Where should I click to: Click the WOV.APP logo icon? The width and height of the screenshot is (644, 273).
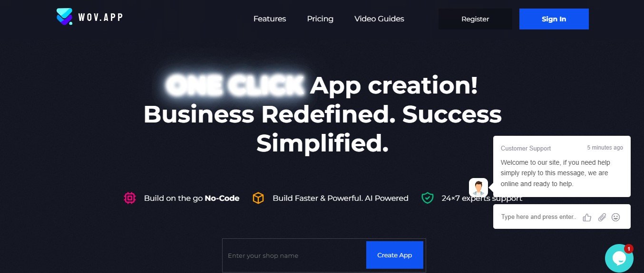coord(64,17)
